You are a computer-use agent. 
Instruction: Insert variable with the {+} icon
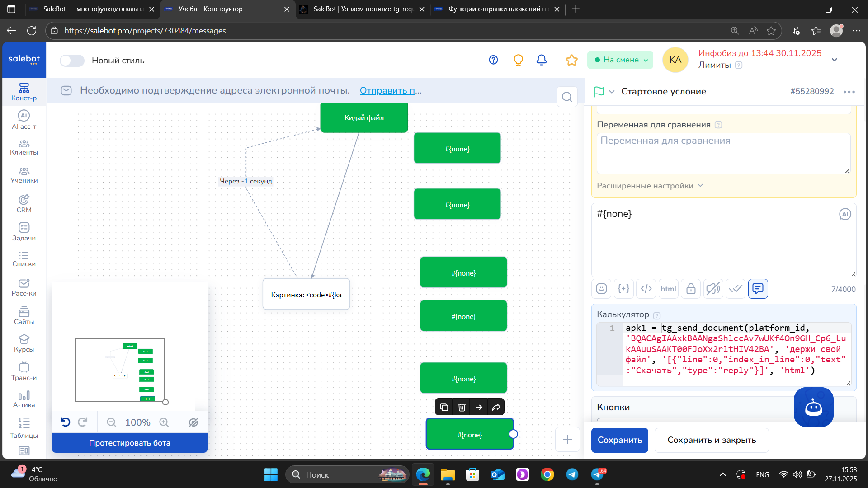point(623,289)
